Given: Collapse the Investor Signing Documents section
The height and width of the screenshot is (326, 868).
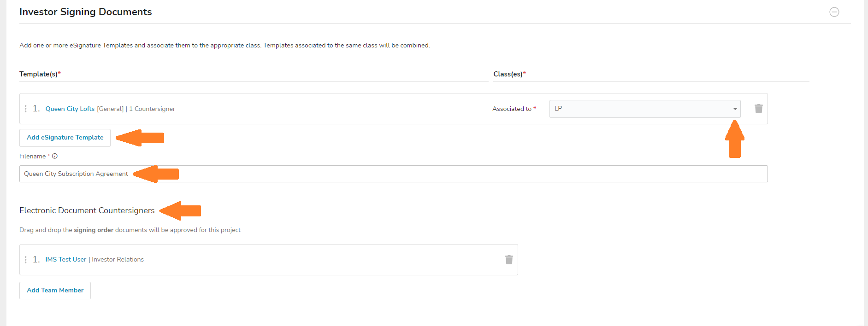Looking at the screenshot, I should point(834,12).
